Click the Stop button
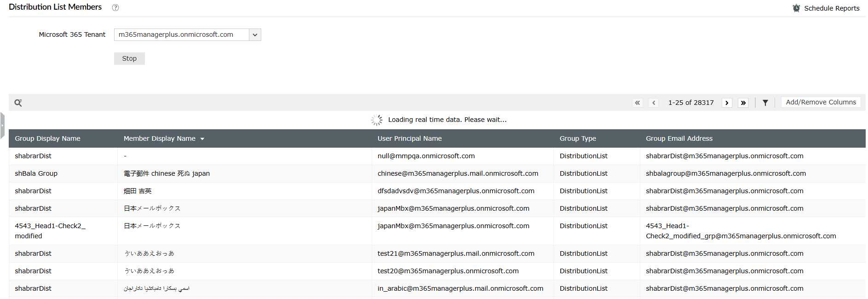868x299 pixels. [x=129, y=58]
